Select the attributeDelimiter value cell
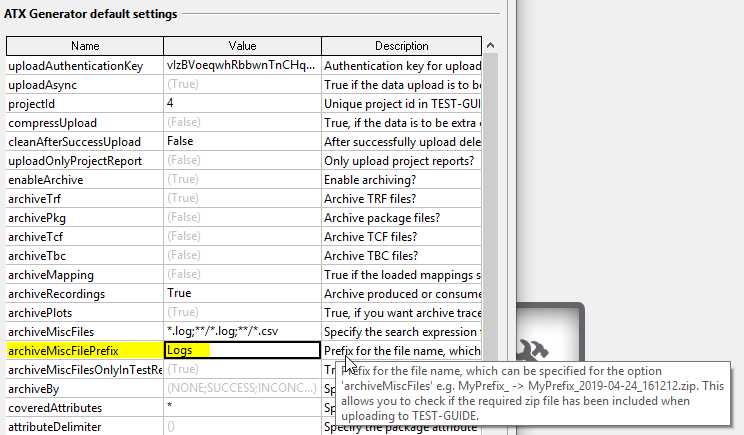The height and width of the screenshot is (435, 744). point(242,426)
